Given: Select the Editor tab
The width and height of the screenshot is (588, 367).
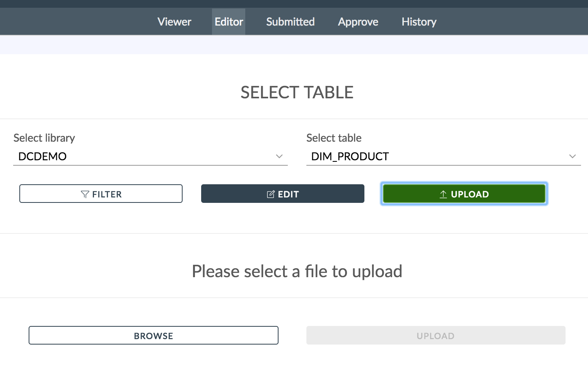Looking at the screenshot, I should pos(229,22).
